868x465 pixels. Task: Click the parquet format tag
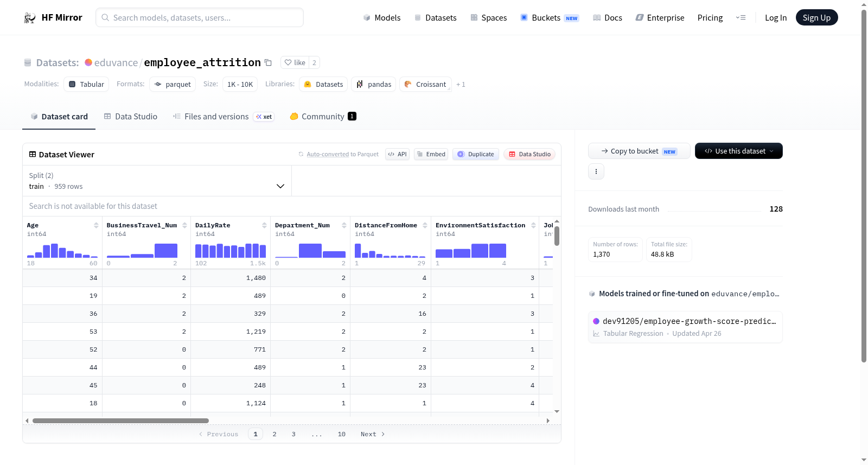point(173,84)
